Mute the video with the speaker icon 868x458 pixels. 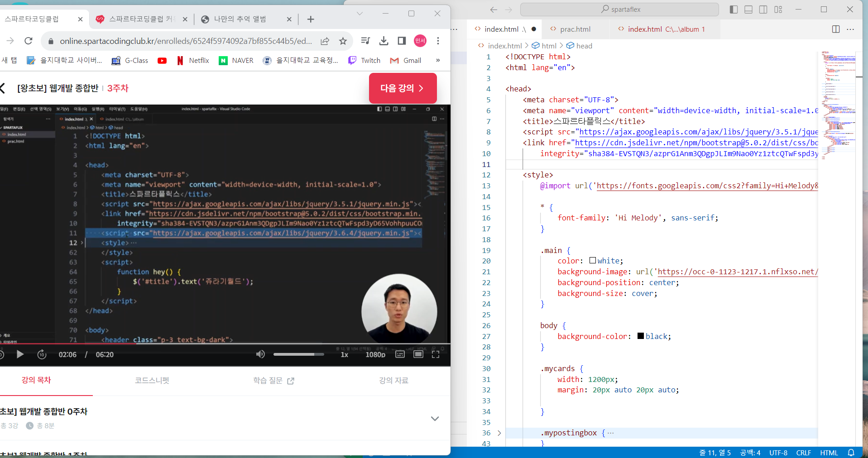tap(260, 354)
